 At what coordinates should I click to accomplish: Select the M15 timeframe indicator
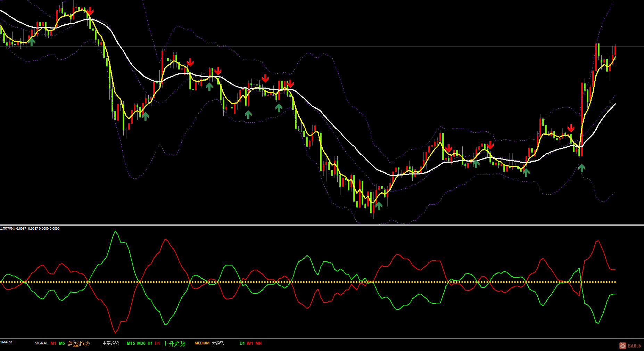pyautogui.click(x=131, y=343)
